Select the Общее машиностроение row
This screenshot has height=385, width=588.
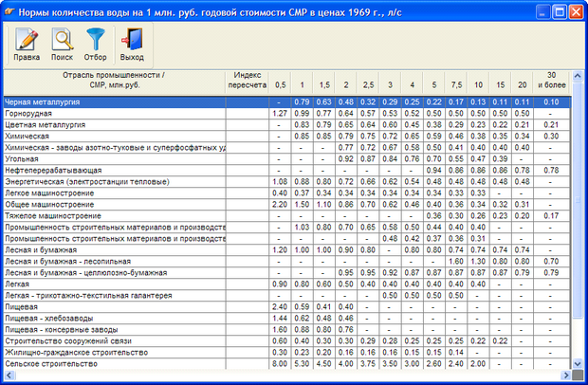point(286,205)
